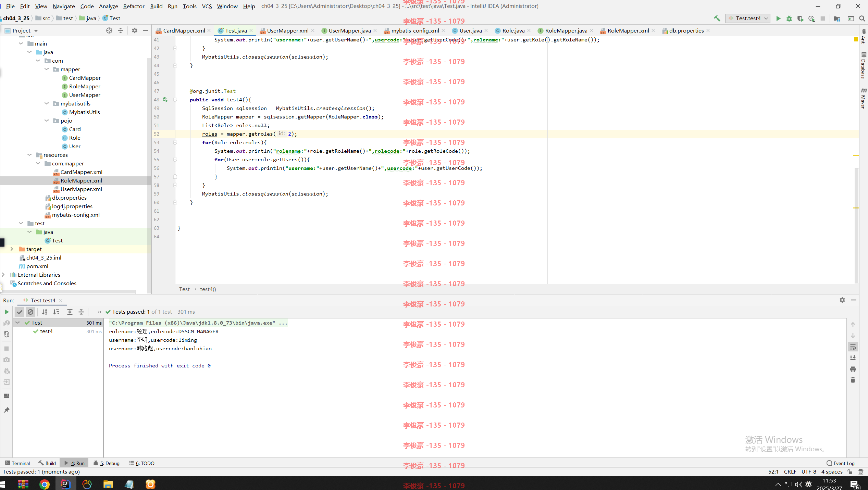The image size is (868, 490).
Task: Collapse the resources folder node
Action: pyautogui.click(x=29, y=155)
